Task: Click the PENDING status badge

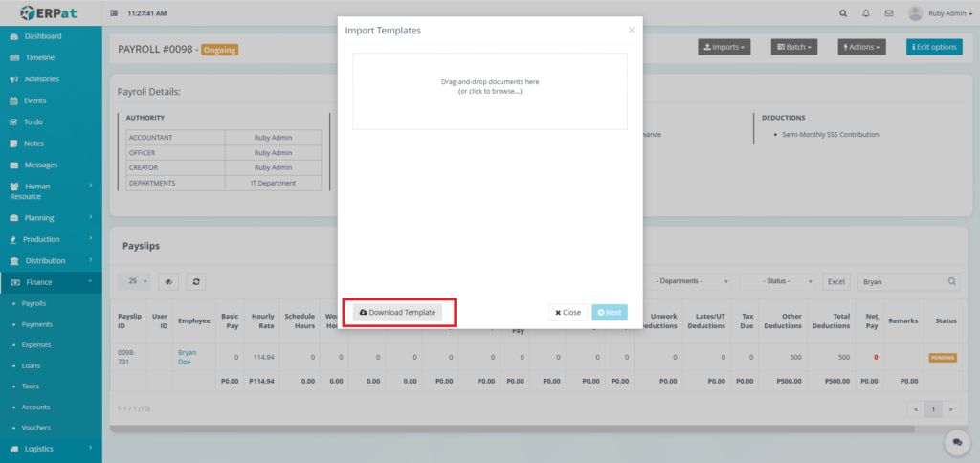Action: (x=943, y=358)
